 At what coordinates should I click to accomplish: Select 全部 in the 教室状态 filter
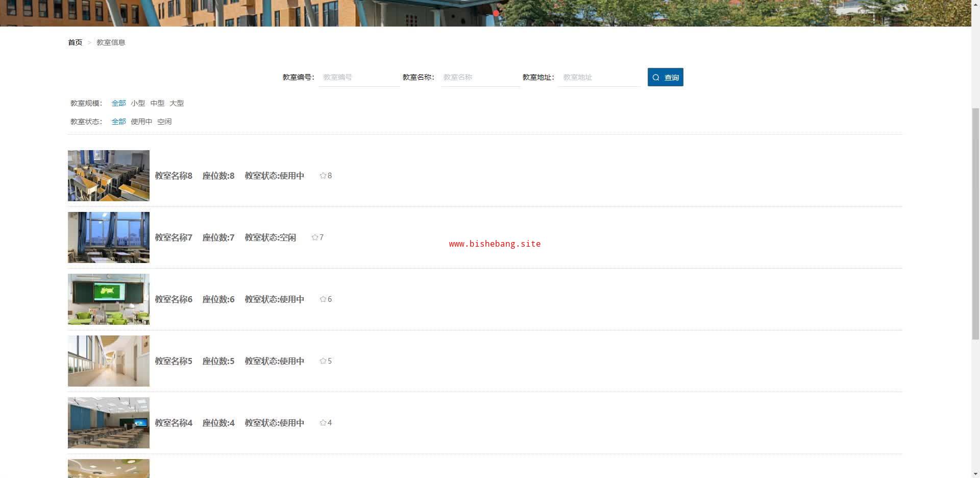(118, 122)
